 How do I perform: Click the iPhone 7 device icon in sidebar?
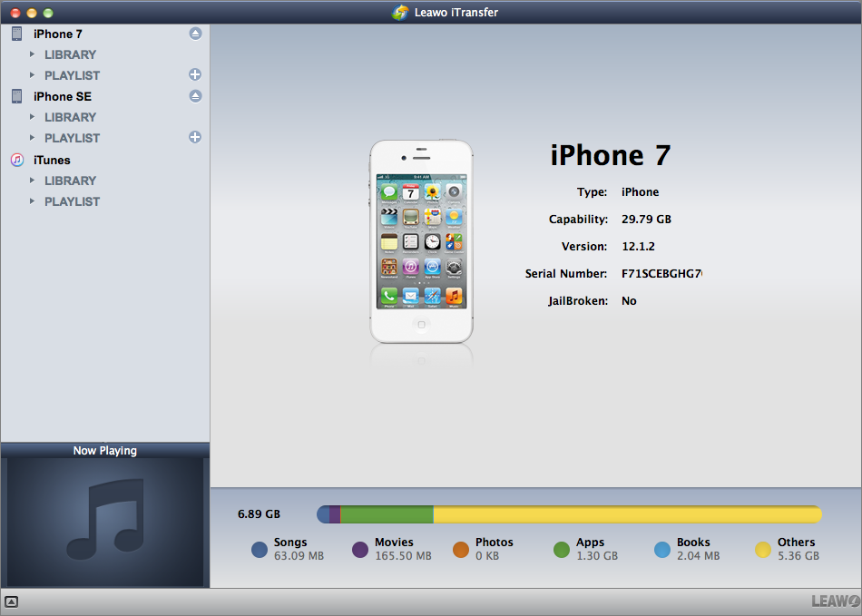point(17,34)
